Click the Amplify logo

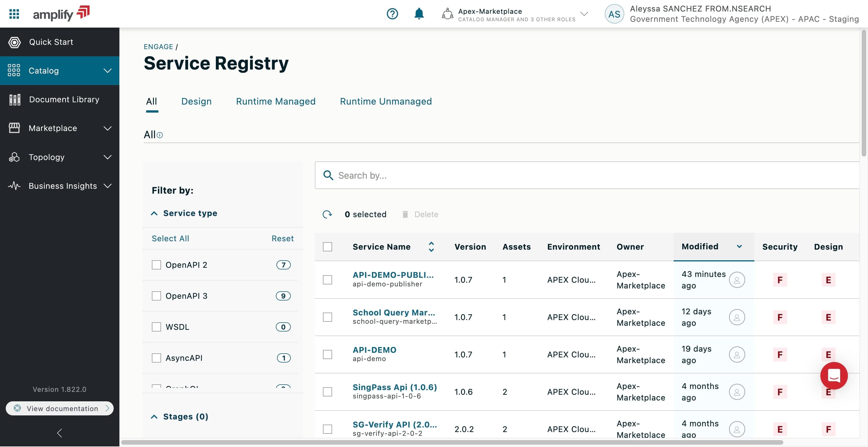[x=61, y=14]
